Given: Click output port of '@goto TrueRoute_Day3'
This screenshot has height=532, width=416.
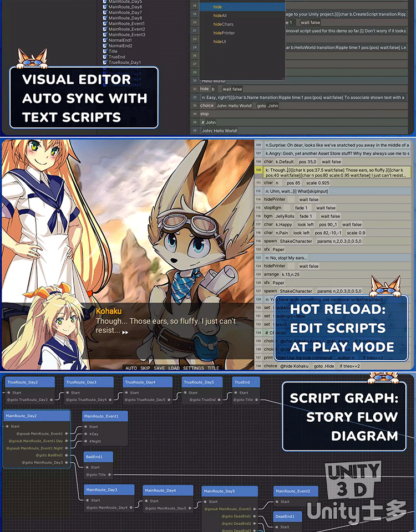Looking at the screenshot, I should point(51,400).
